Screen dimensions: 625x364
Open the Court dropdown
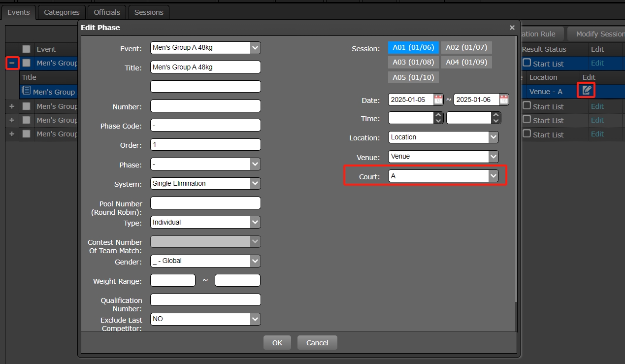click(493, 176)
